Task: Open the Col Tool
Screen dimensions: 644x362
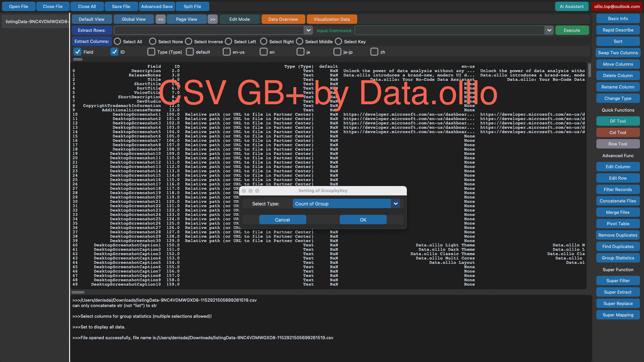Action: pyautogui.click(x=618, y=132)
